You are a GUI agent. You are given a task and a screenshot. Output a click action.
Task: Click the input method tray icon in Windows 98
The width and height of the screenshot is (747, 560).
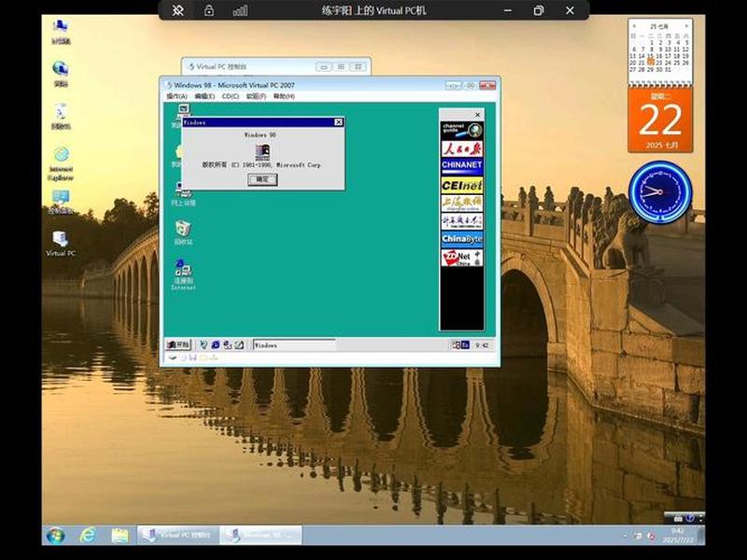465,344
